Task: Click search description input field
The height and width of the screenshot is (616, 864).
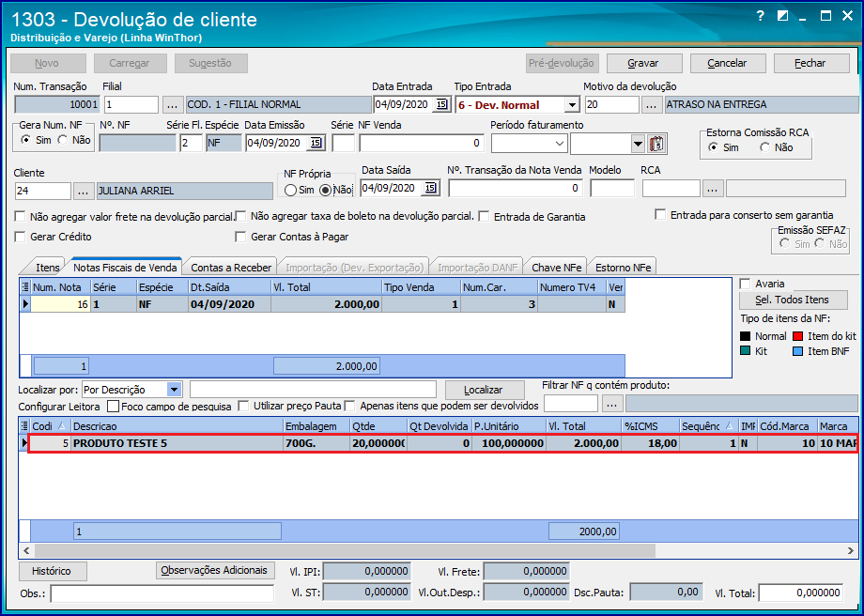Action: [x=313, y=390]
